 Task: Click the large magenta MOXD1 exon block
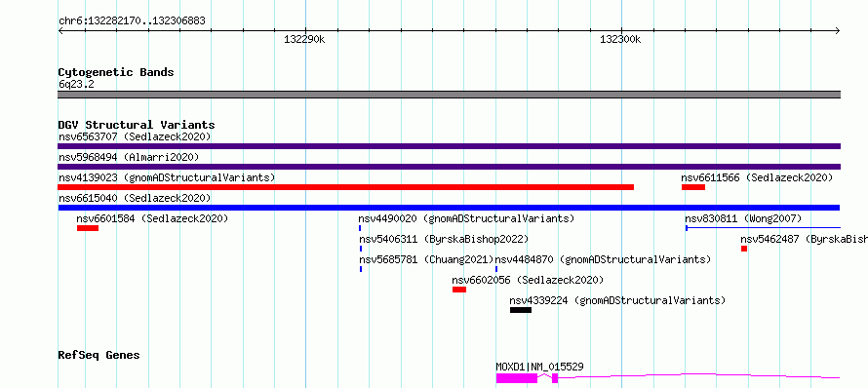click(x=517, y=378)
